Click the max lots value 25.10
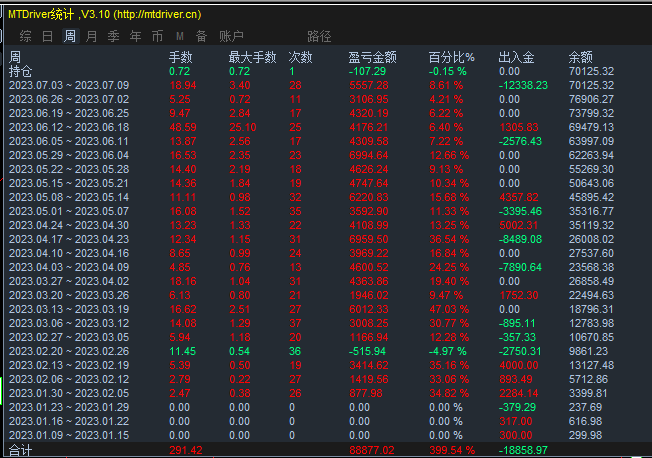Screen dimensions: 652x458 coord(243,127)
